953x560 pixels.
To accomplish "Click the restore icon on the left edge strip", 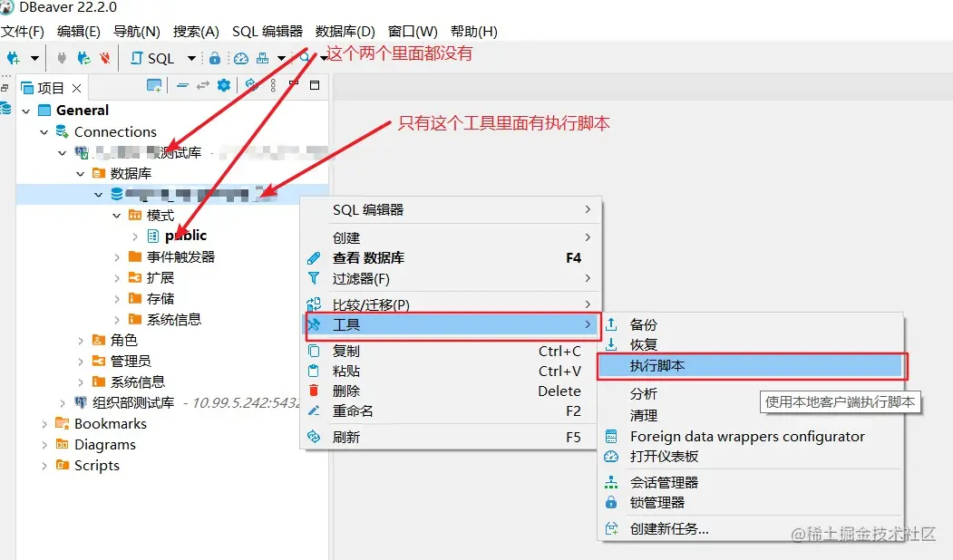I will (x=5, y=88).
